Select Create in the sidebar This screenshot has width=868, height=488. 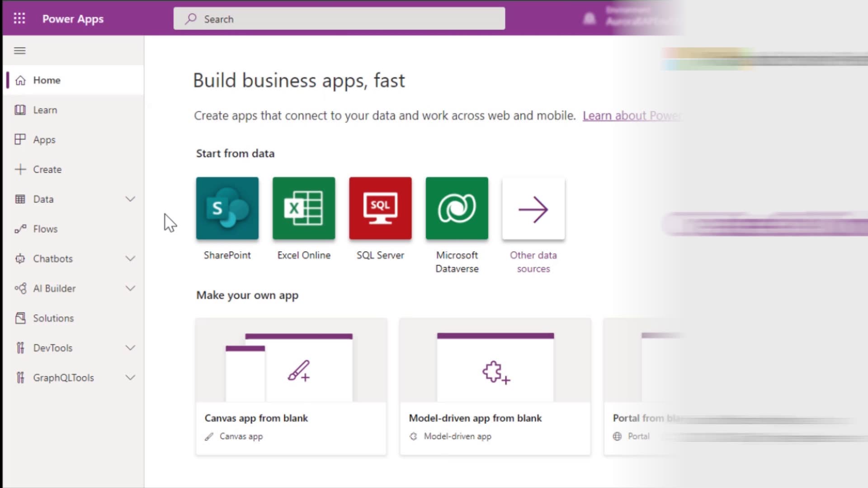click(74, 169)
